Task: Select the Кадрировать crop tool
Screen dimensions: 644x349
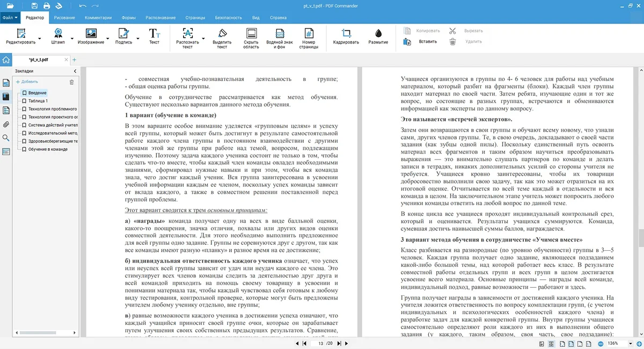Action: tap(346, 34)
